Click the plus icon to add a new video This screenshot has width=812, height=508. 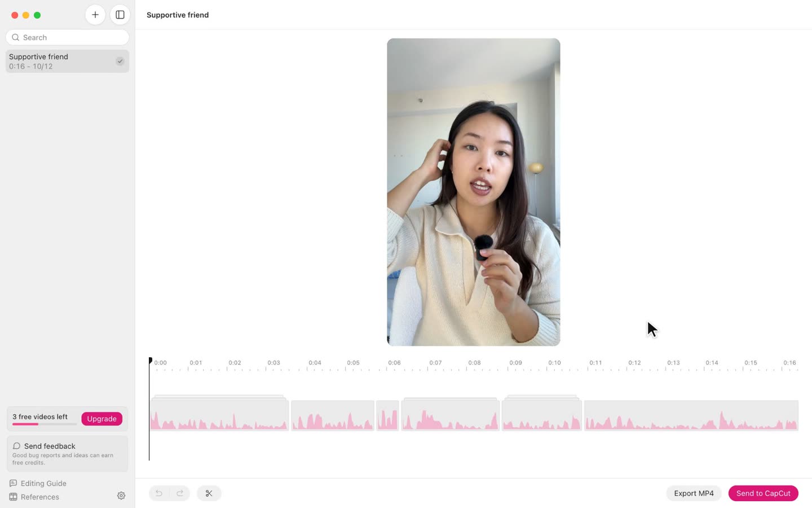pyautogui.click(x=95, y=15)
